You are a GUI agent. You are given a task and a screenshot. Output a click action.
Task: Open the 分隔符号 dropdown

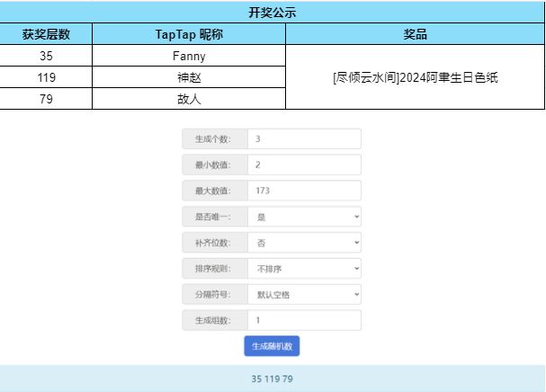[304, 295]
